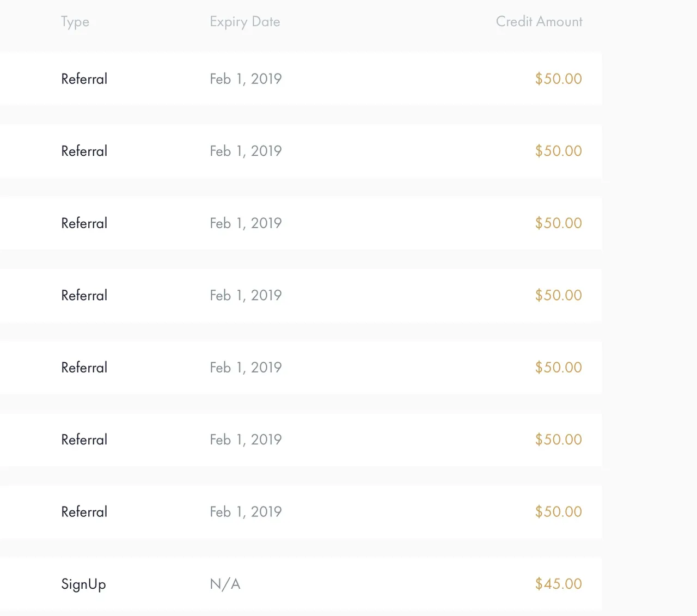697x616 pixels.
Task: Click the Type column header
Action: (x=75, y=22)
